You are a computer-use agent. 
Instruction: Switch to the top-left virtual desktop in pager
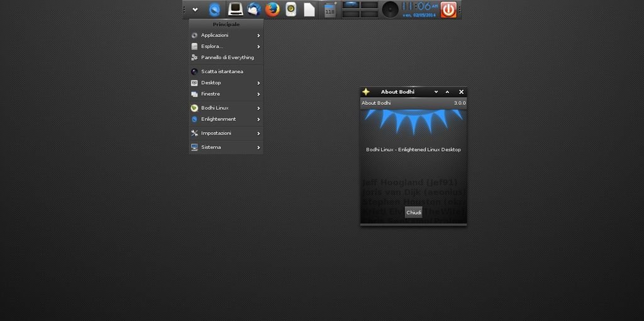point(351,5)
